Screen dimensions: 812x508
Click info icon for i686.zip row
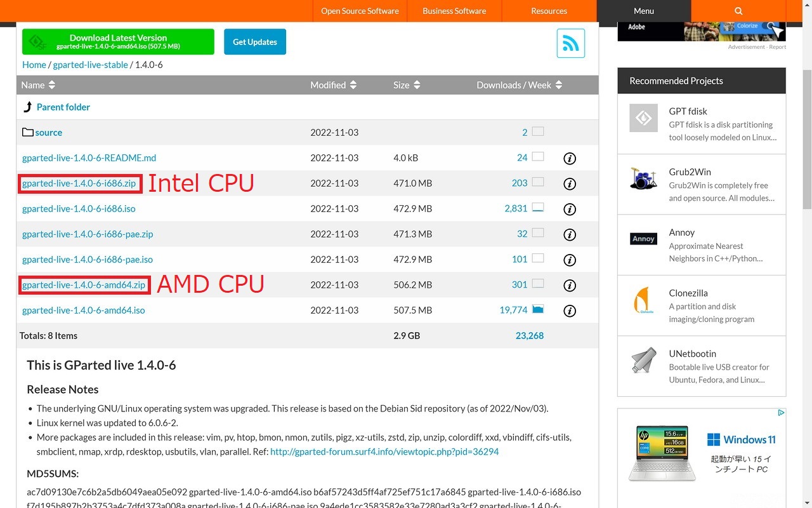pyautogui.click(x=570, y=184)
